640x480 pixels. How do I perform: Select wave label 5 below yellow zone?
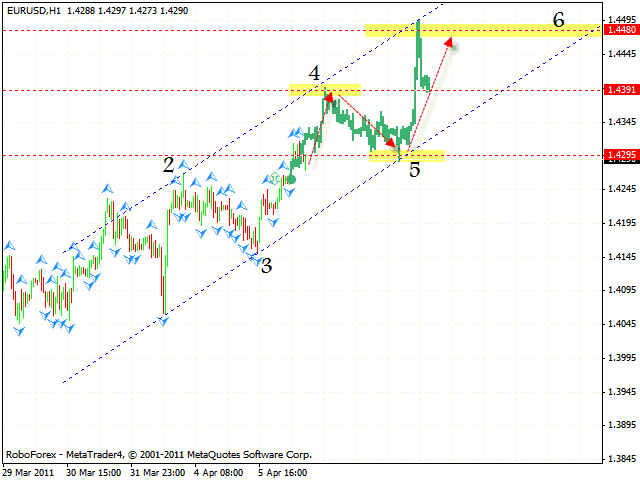point(413,169)
